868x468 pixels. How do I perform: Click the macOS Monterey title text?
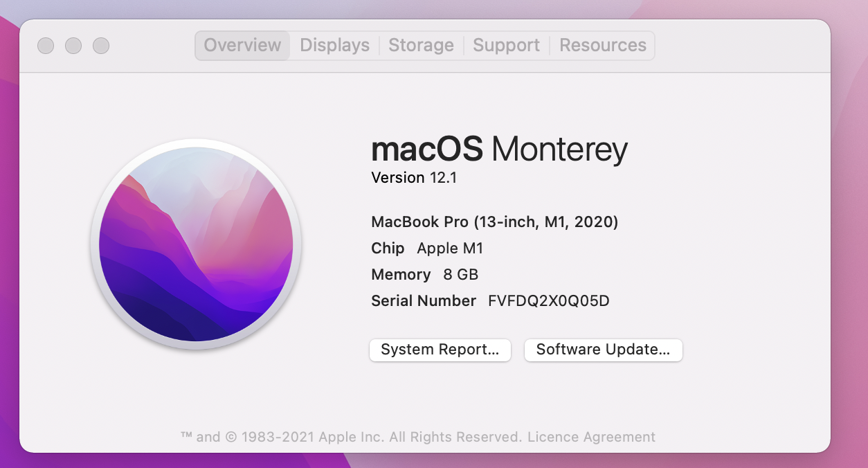coord(500,150)
